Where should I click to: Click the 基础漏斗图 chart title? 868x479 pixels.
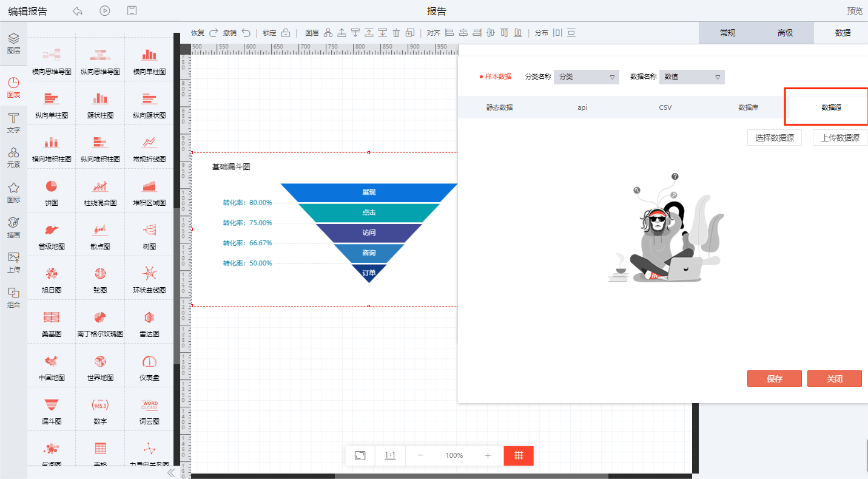point(231,166)
